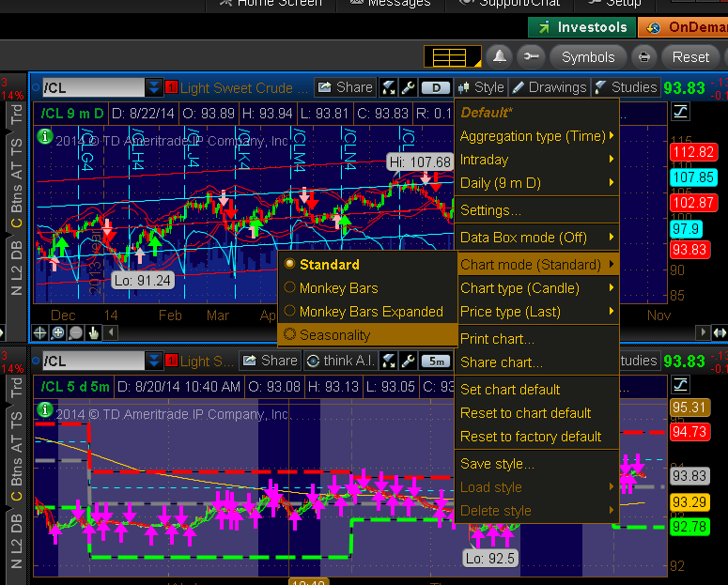Toggle the 5m timeframe button on lower chart
This screenshot has height=585, width=728.
435,361
